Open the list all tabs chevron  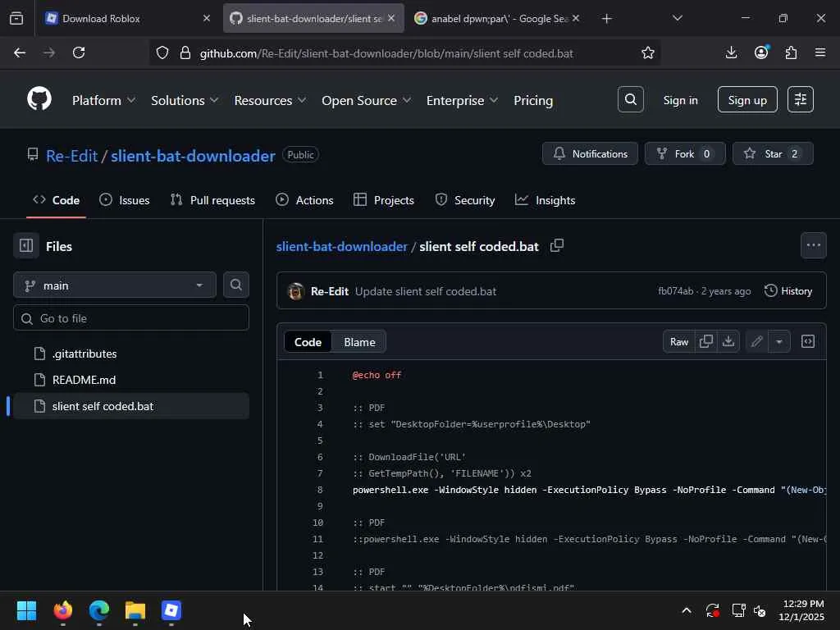coord(677,18)
